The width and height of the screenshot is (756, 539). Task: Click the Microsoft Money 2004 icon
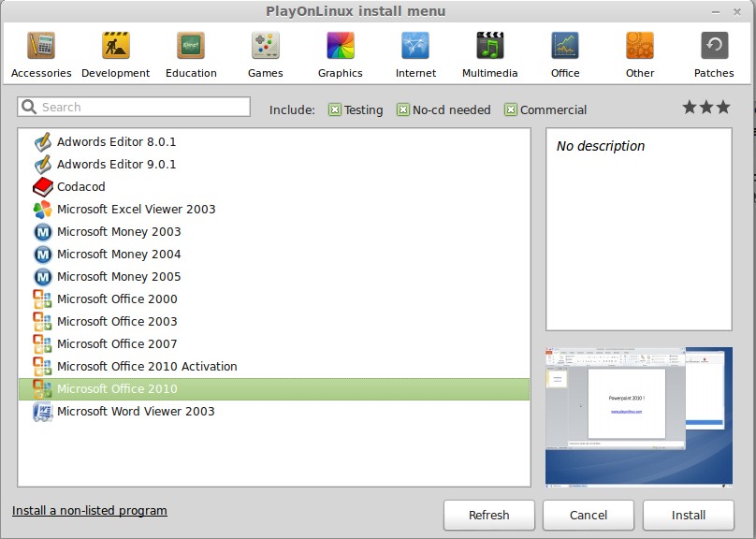(43, 255)
